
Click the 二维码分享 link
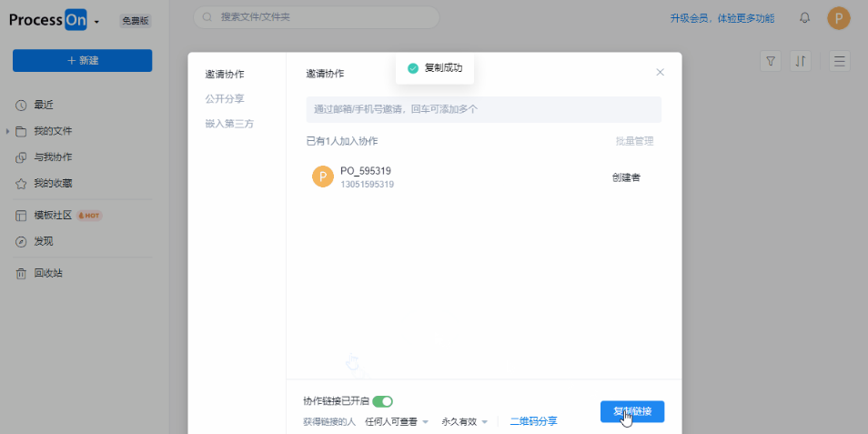click(x=533, y=421)
